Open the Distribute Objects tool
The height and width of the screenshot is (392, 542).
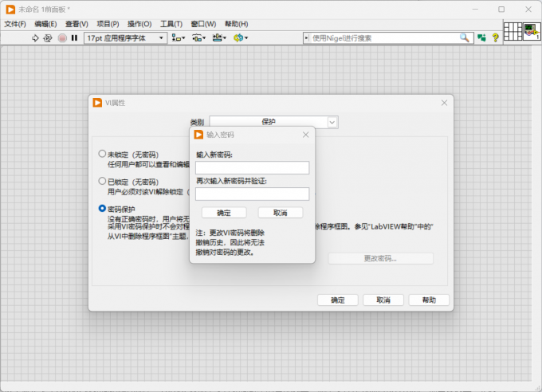click(198, 38)
